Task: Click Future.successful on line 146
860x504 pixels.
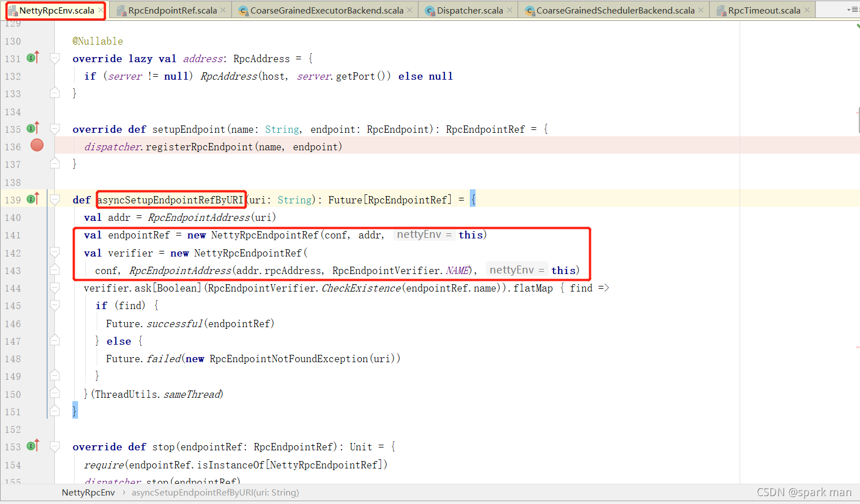Action: click(154, 324)
